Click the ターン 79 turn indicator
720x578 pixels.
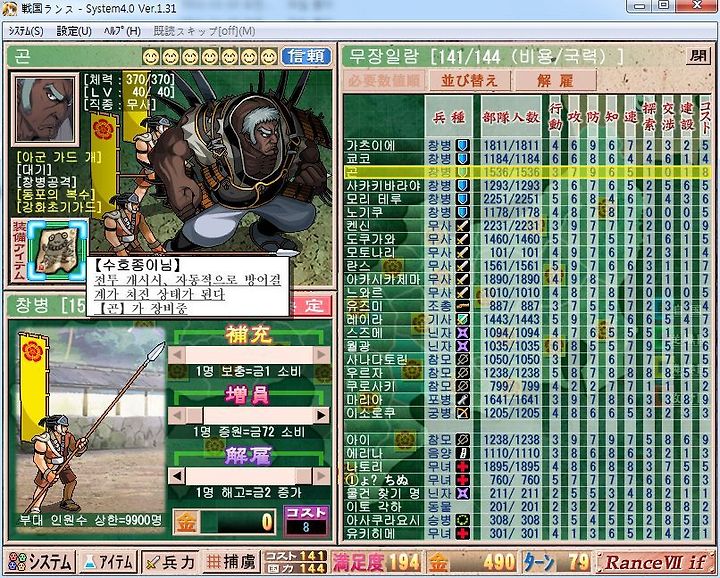556,562
